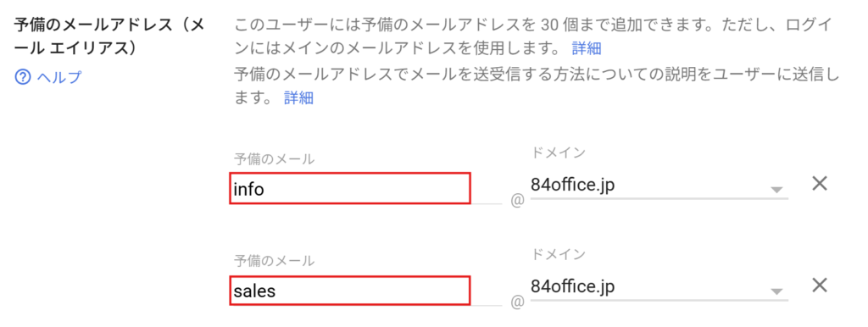Click 予備のメール label above sales field

(x=274, y=260)
